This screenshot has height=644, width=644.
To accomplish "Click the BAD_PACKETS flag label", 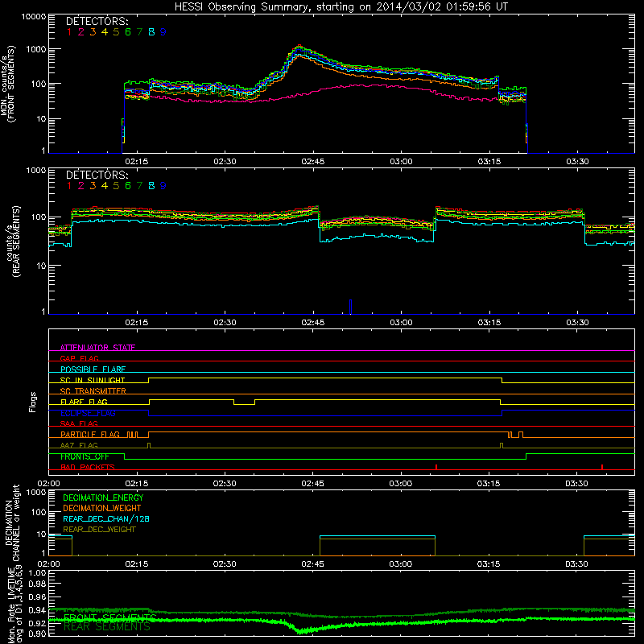I will pos(88,467).
